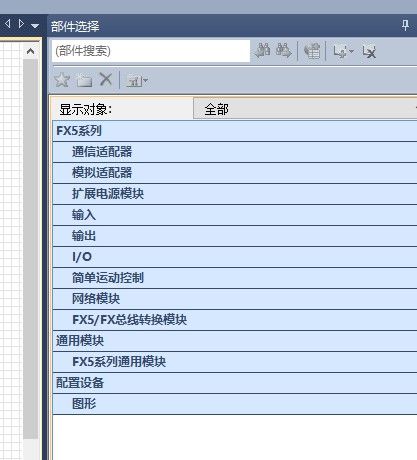Click the parts list settings icon
This screenshot has width=417, height=460.
[312, 51]
